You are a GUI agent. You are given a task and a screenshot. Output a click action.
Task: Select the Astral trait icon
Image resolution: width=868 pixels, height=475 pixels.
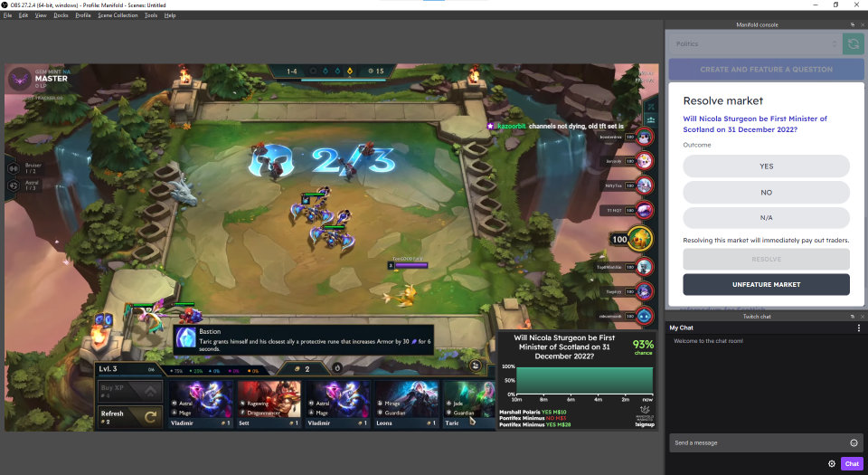pos(14,185)
